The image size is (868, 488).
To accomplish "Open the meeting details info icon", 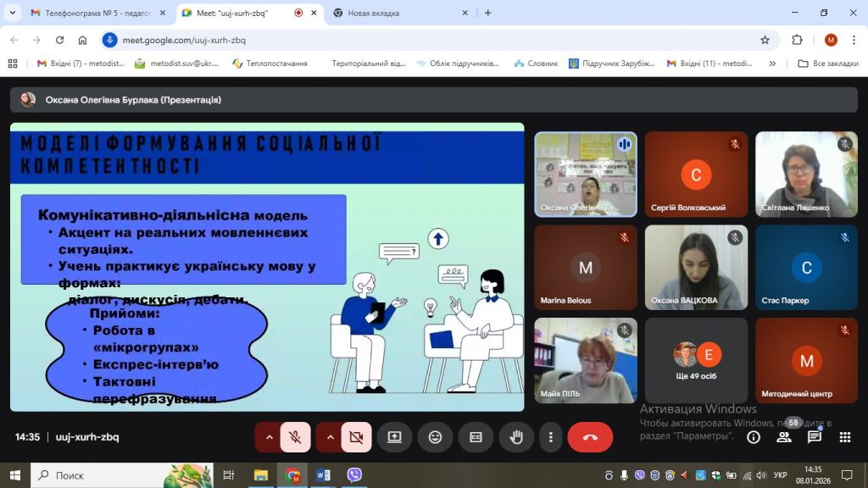I will click(x=753, y=437).
